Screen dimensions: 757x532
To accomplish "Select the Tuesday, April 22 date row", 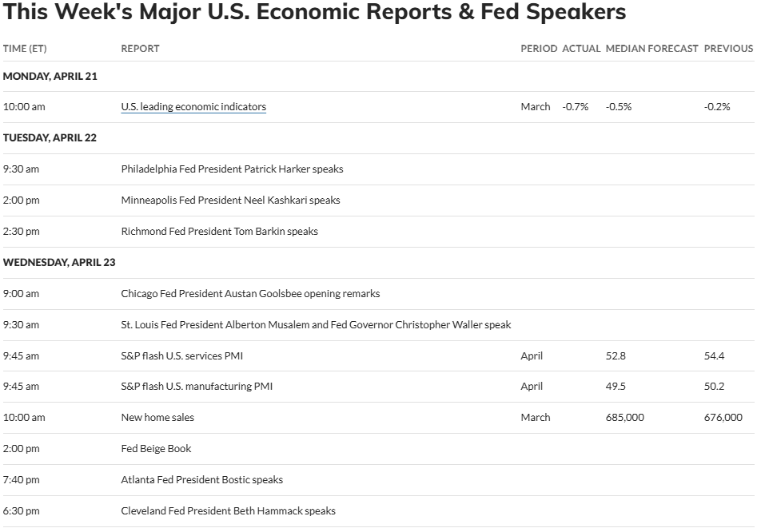I will point(379,138).
